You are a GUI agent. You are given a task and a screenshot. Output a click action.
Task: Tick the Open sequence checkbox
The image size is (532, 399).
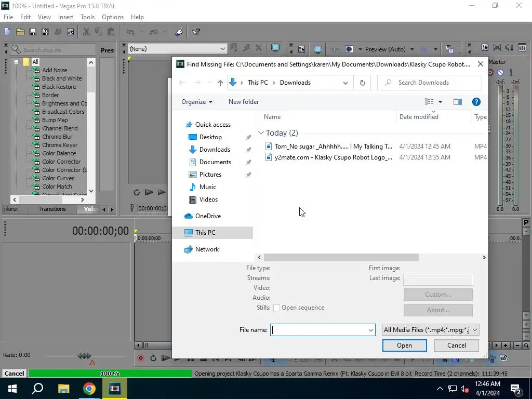(276, 308)
